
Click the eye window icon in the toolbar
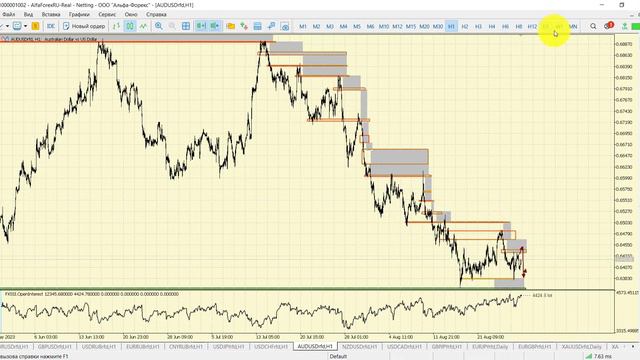(x=285, y=27)
